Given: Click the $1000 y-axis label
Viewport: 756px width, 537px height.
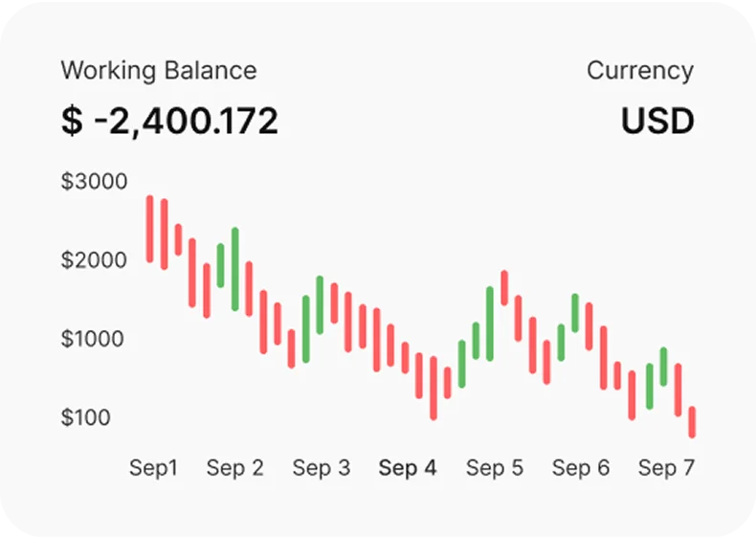Looking at the screenshot, I should (94, 339).
